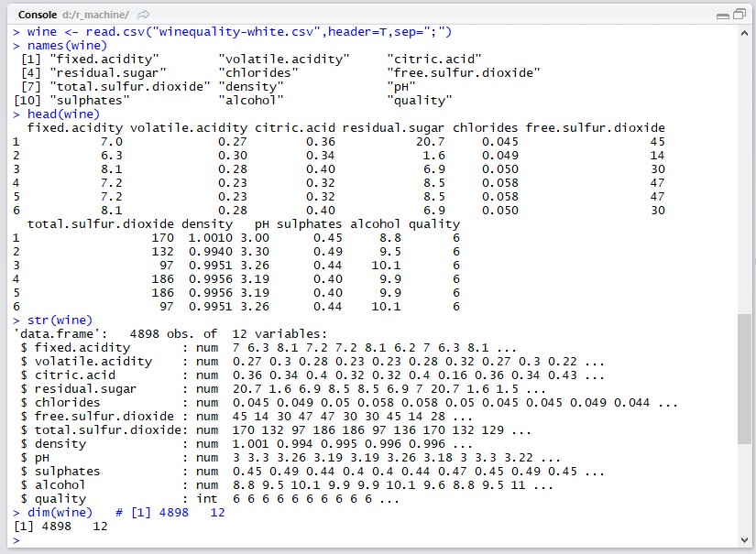The height and width of the screenshot is (554, 756).
Task: Click the $ total.sulfur.dioxide structure row
Action: click(x=276, y=430)
